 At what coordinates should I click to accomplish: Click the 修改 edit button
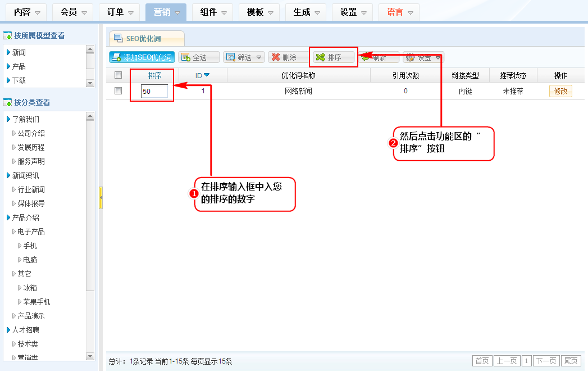tap(560, 91)
